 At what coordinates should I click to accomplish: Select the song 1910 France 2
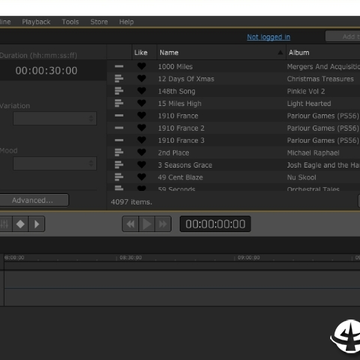coord(181,128)
